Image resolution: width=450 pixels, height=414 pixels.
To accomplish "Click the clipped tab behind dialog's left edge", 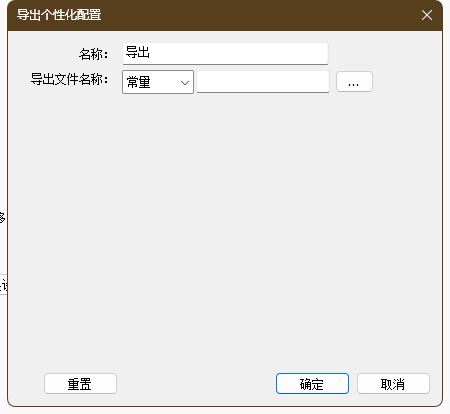I will point(3,285).
